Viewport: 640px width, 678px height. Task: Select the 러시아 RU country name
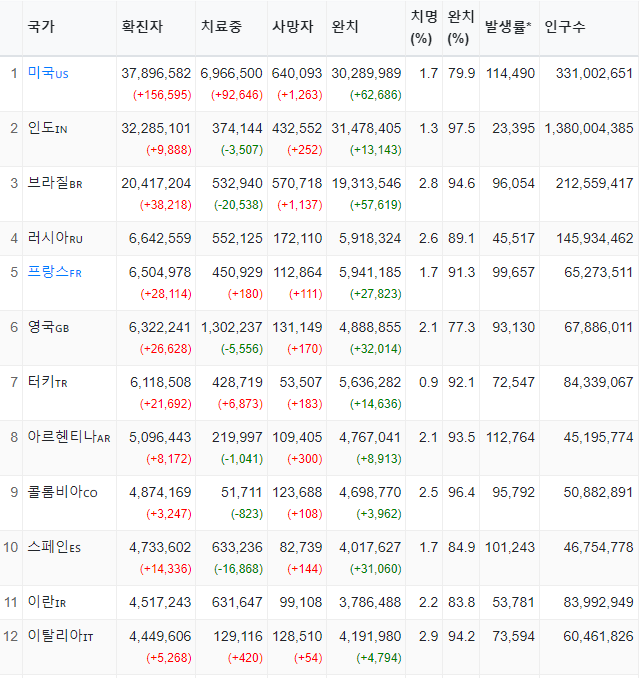(55, 238)
